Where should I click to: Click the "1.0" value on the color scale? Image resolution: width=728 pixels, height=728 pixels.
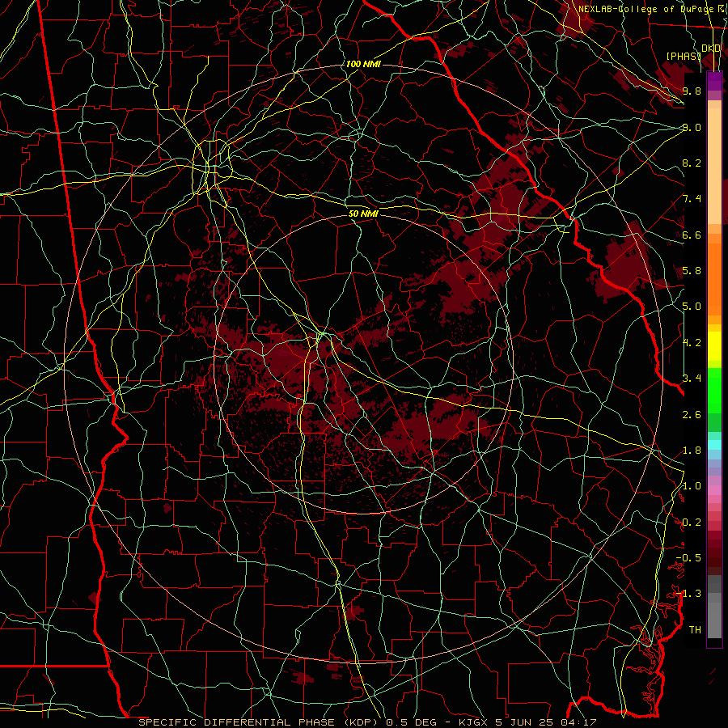click(x=692, y=486)
